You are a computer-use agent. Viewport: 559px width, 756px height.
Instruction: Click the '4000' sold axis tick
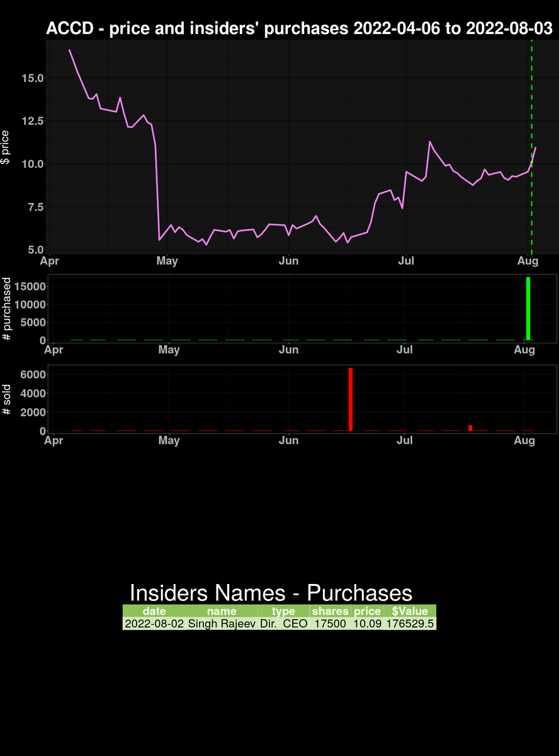click(x=32, y=393)
